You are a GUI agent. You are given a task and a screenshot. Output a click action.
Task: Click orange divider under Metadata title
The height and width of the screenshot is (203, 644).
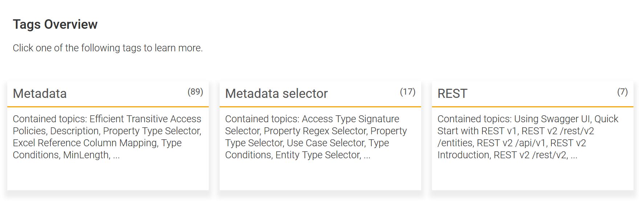[x=108, y=107]
